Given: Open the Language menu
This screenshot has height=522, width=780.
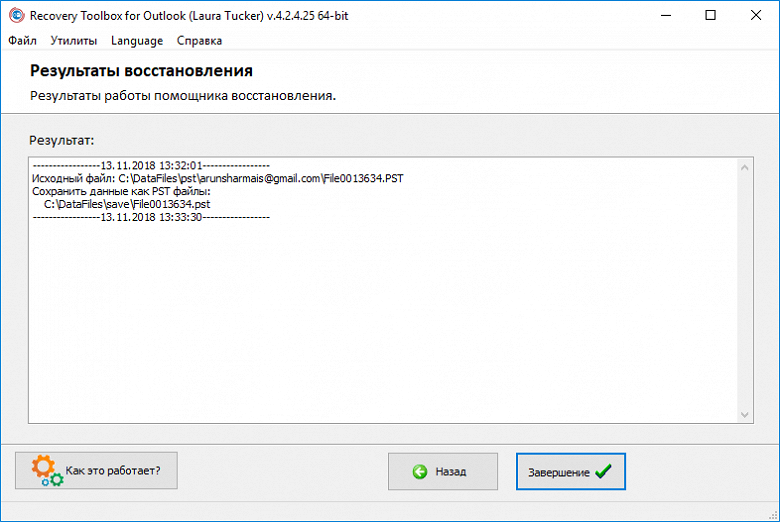Looking at the screenshot, I should [x=137, y=41].
